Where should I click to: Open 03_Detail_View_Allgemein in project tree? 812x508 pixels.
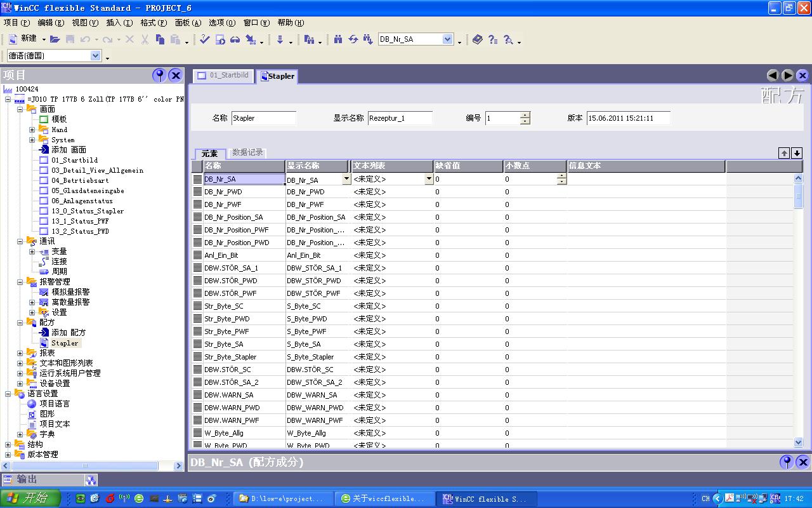tap(97, 170)
